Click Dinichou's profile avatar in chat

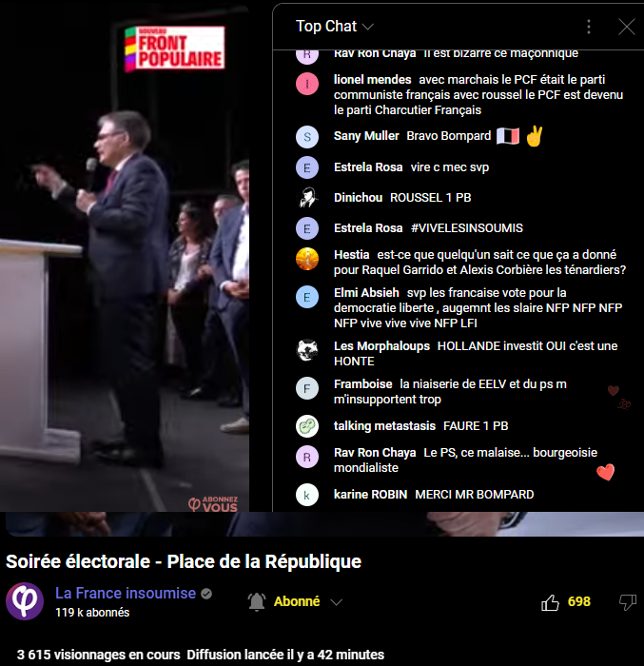[x=307, y=198]
